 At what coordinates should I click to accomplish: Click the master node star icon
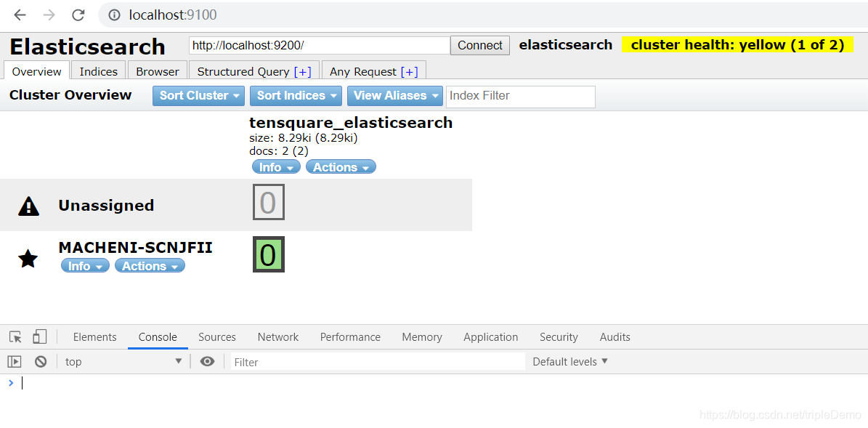tap(28, 259)
